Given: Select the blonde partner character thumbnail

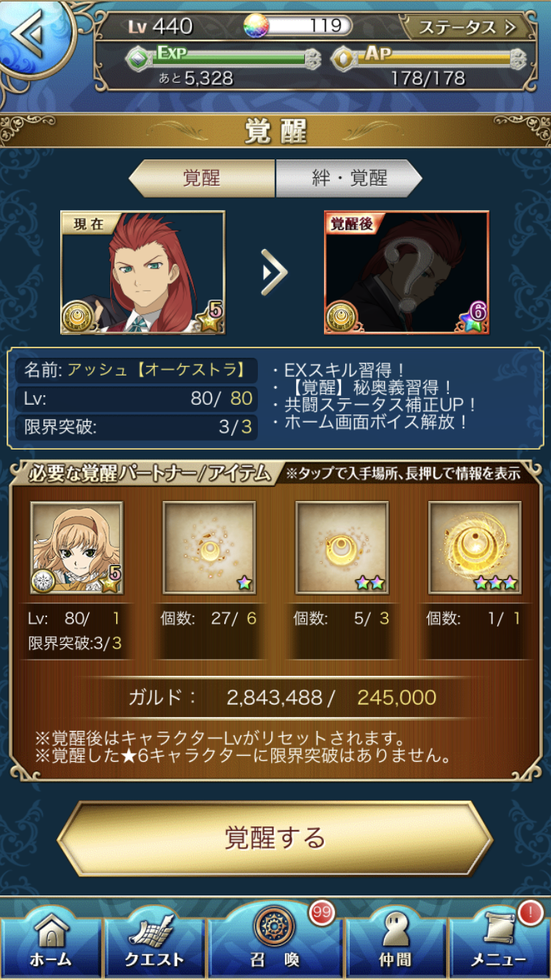Looking at the screenshot, I should [76, 548].
